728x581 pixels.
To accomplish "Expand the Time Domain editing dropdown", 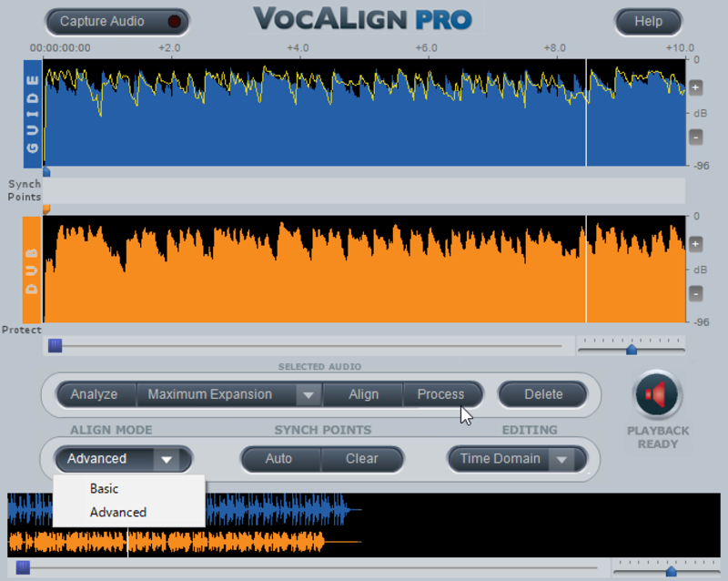I will click(561, 459).
